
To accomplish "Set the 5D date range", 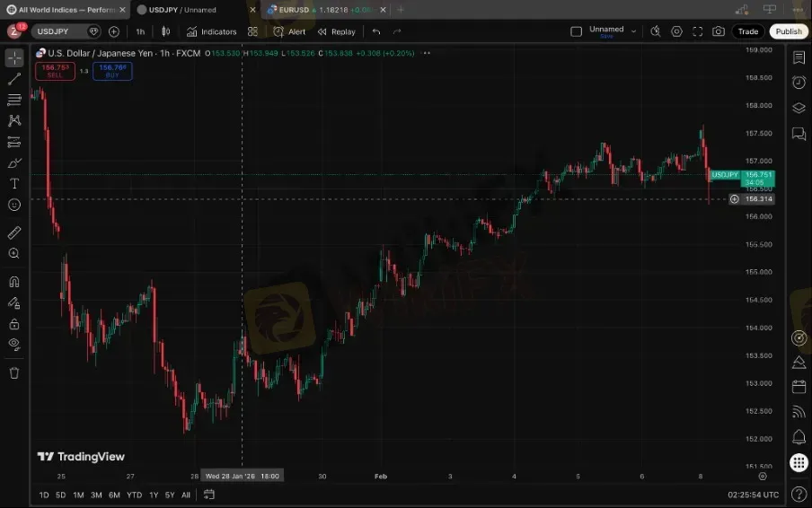I will [60, 495].
